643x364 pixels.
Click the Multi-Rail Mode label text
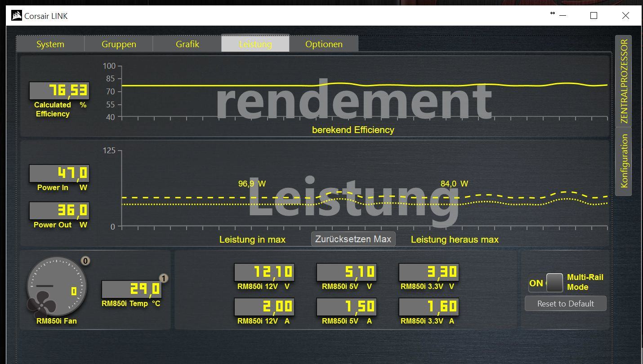585,282
